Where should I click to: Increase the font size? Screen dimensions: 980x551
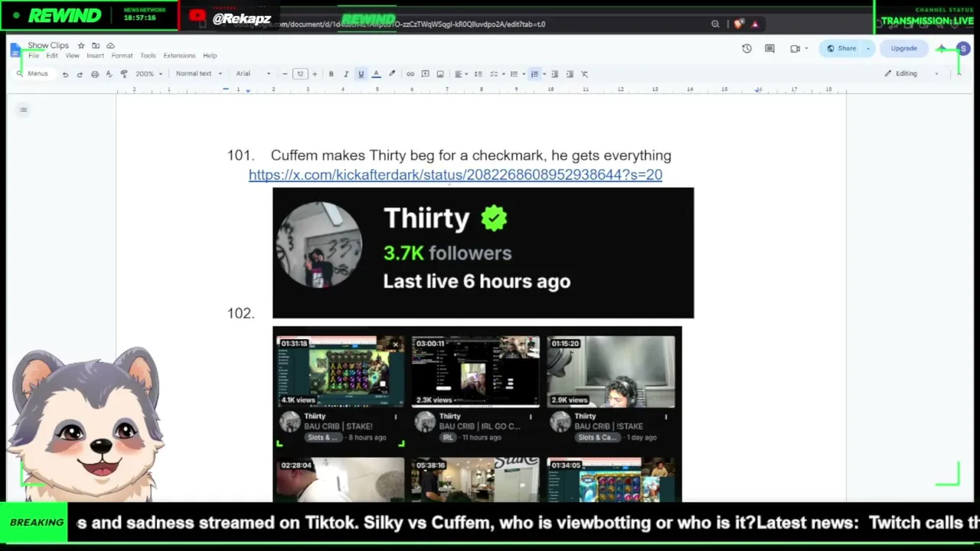[x=314, y=74]
